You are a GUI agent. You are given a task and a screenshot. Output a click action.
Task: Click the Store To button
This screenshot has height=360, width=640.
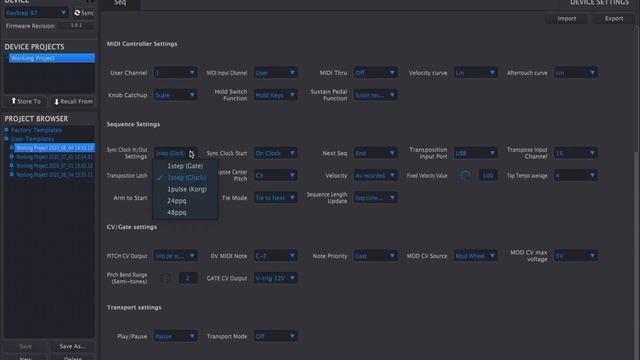(x=25, y=101)
